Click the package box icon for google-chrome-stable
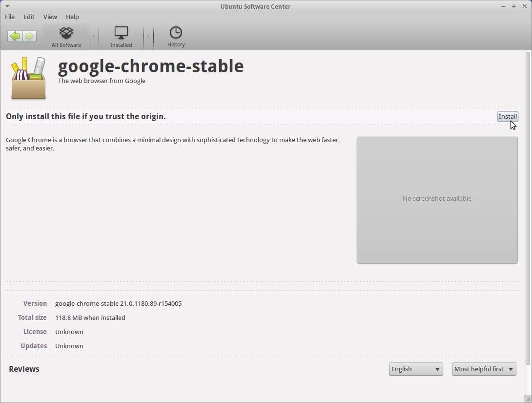Screen dimensions: 532x403 pyautogui.click(x=28, y=79)
